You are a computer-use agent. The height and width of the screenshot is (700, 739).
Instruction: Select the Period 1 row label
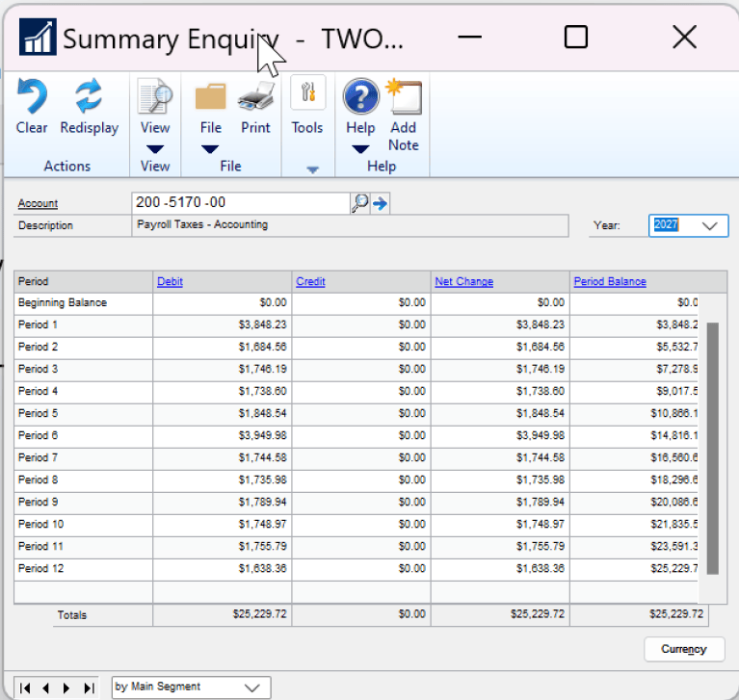[x=38, y=324]
